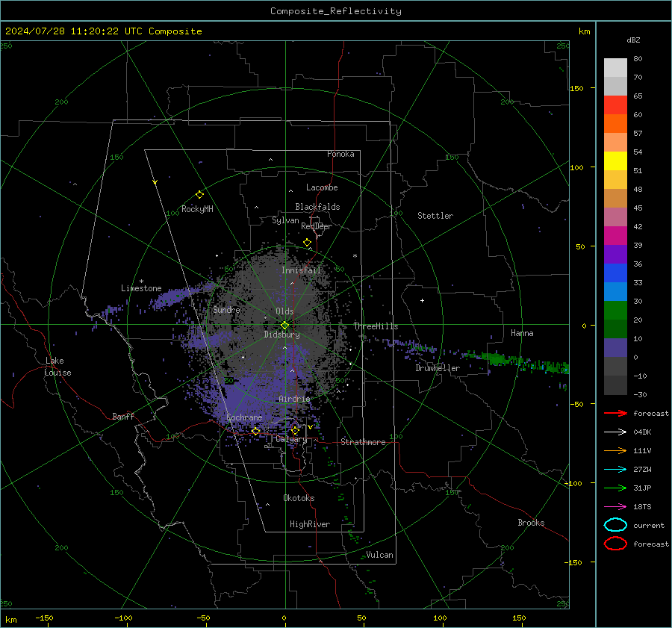Click the Blackfalds map label

317,207
